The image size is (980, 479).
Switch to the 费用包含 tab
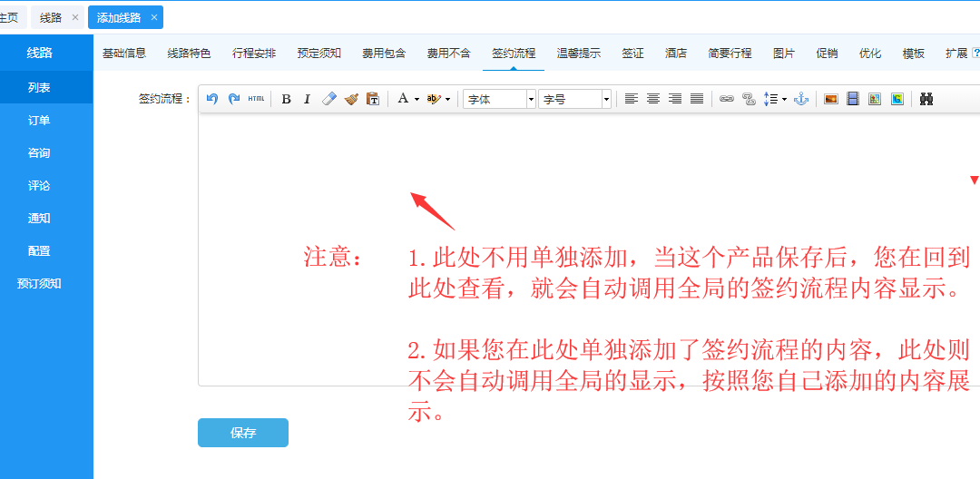384,54
